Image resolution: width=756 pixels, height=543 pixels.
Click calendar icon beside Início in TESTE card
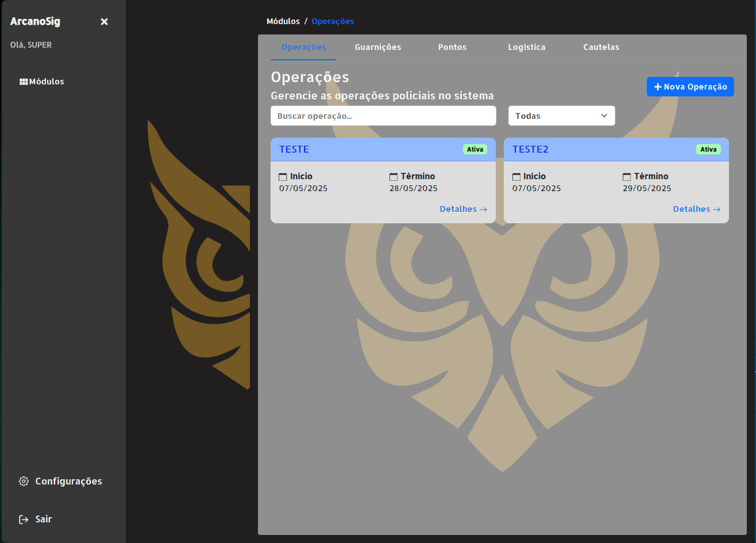point(283,177)
